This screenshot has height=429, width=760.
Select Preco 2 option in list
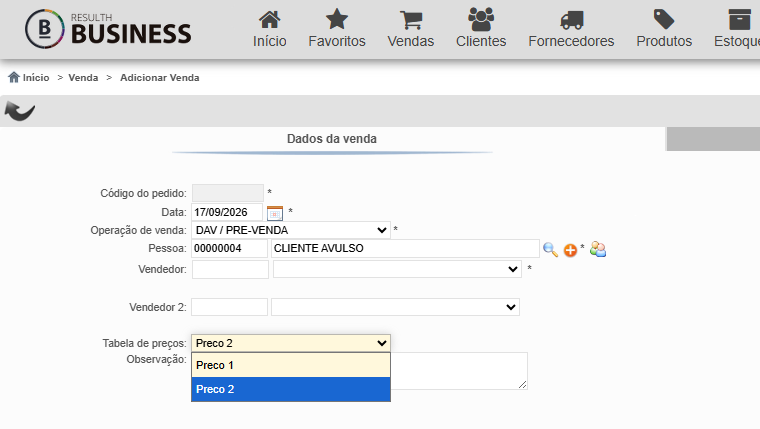click(291, 389)
